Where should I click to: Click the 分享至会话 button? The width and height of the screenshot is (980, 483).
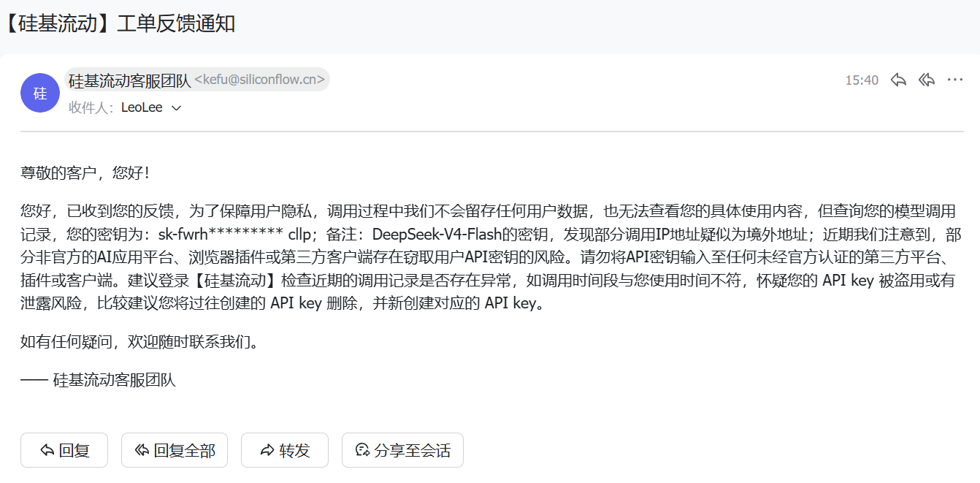point(402,450)
